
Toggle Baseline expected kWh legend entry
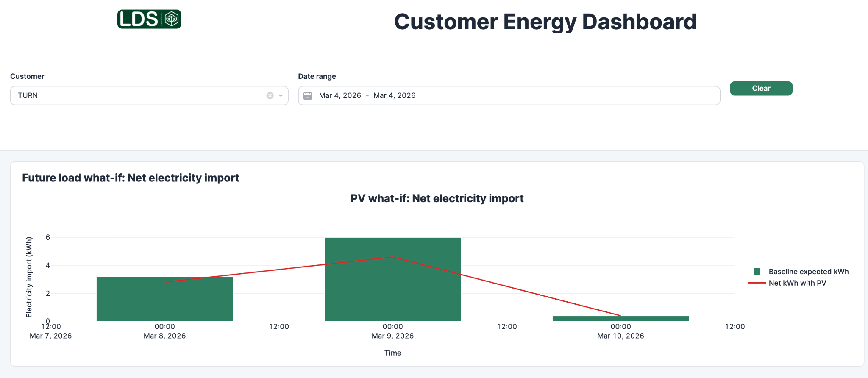pyautogui.click(x=808, y=272)
